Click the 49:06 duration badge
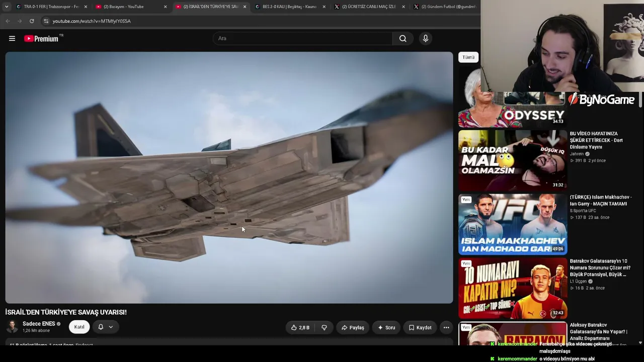 coord(557,249)
